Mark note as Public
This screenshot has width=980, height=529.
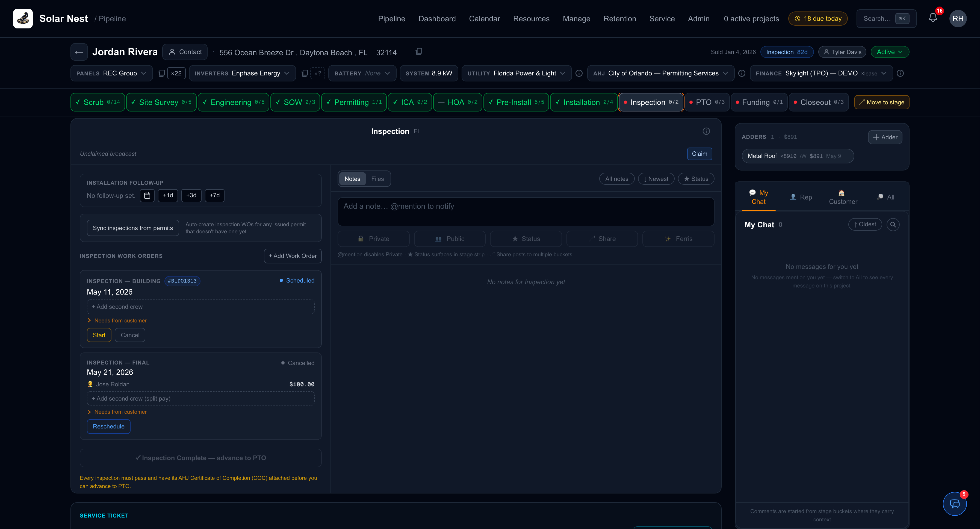click(450, 239)
